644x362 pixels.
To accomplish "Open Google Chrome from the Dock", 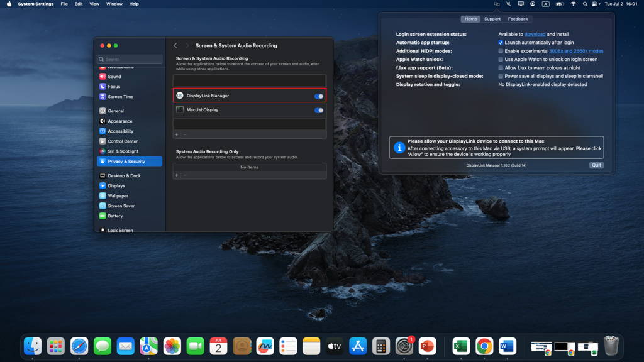I will click(484, 346).
